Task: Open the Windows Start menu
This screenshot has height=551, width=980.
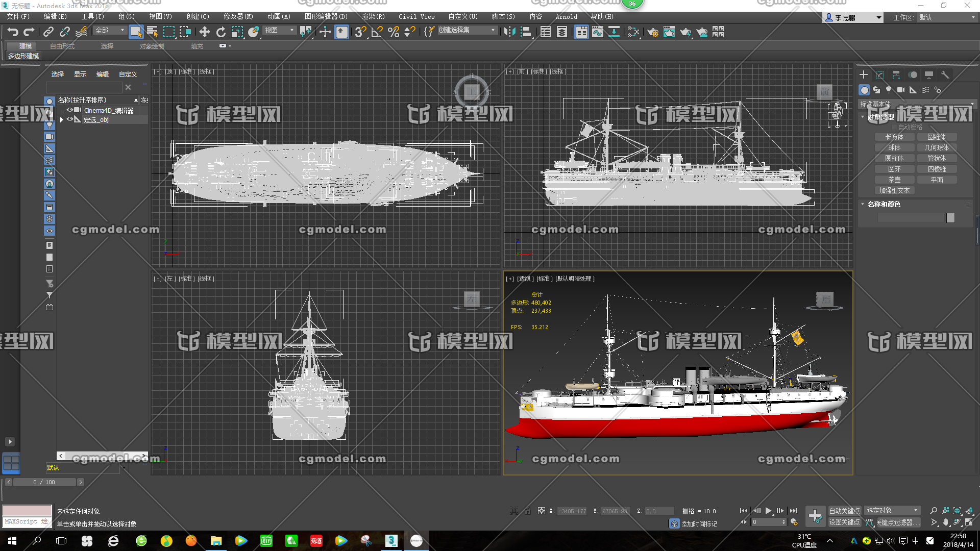Action: pos(12,541)
